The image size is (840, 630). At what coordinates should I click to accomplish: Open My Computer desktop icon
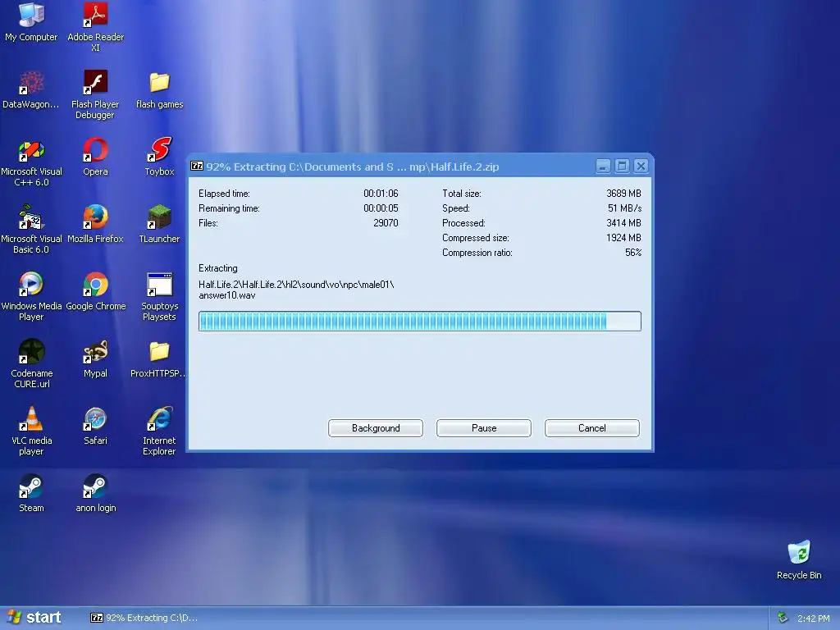click(31, 21)
